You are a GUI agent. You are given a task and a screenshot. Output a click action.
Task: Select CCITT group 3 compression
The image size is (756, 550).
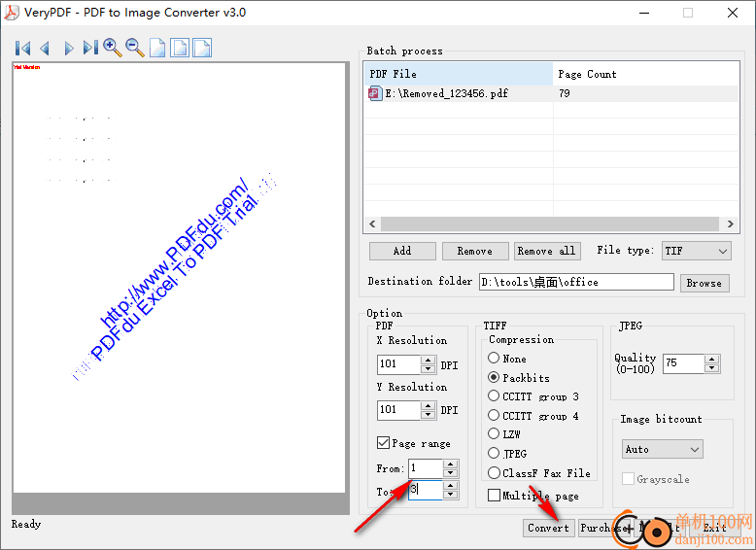494,395
